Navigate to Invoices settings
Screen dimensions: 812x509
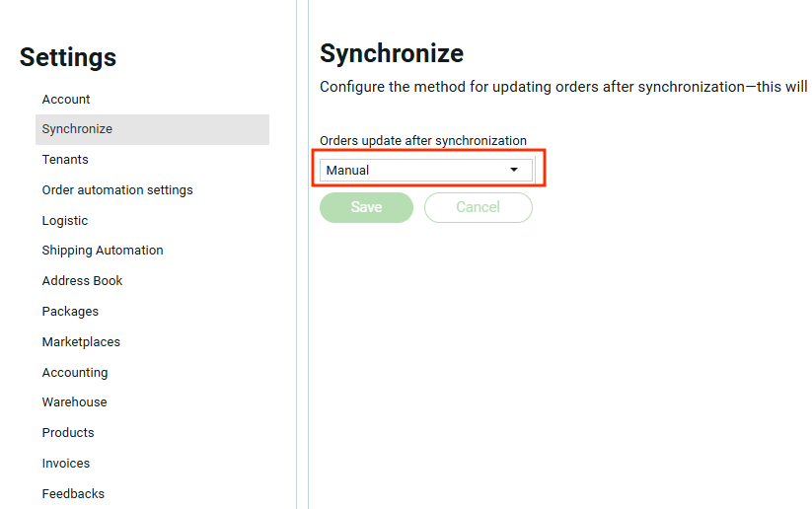66,464
